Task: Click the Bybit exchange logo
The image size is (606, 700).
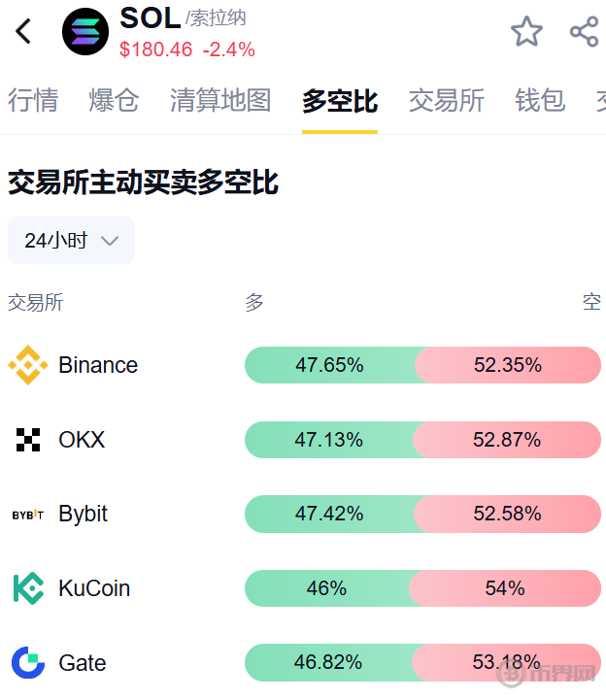Action: tap(28, 515)
